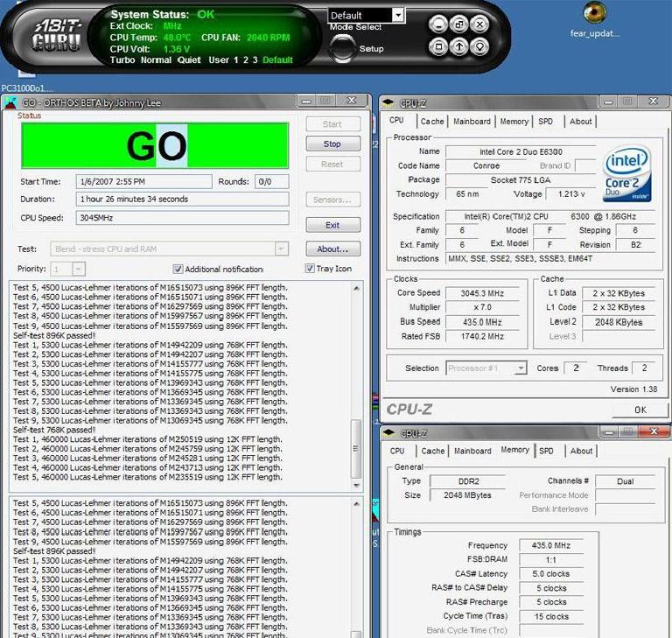The width and height of the screenshot is (672, 638).
Task: Click the ORTHOS Exit button
Action: tap(332, 225)
